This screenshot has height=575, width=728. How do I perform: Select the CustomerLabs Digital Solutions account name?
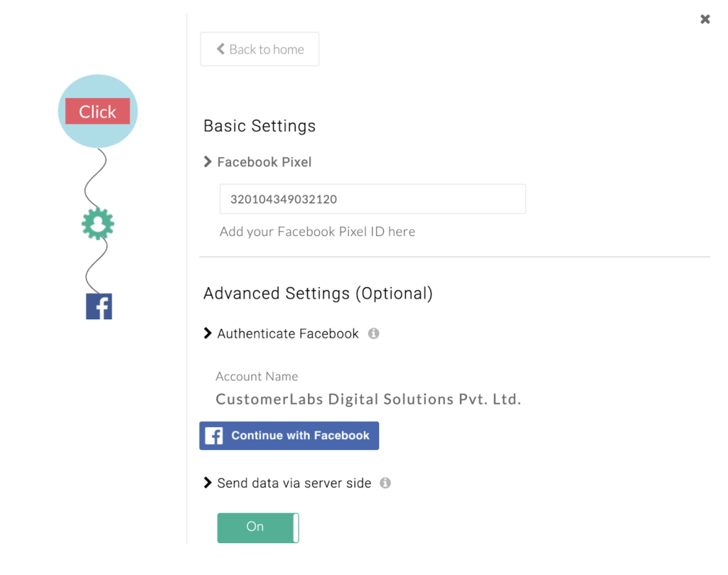(x=368, y=399)
